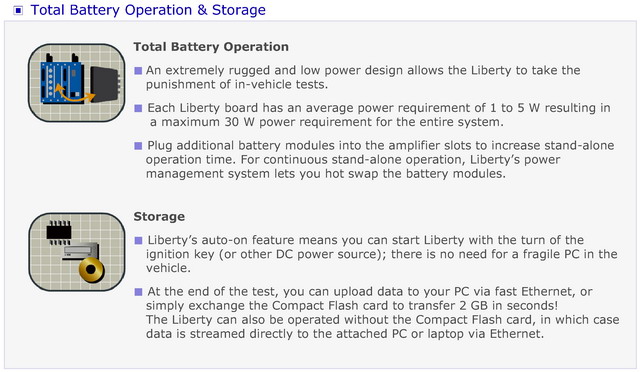Click the blue square icon beside section title
This screenshot has height=372, width=640.
18,10
